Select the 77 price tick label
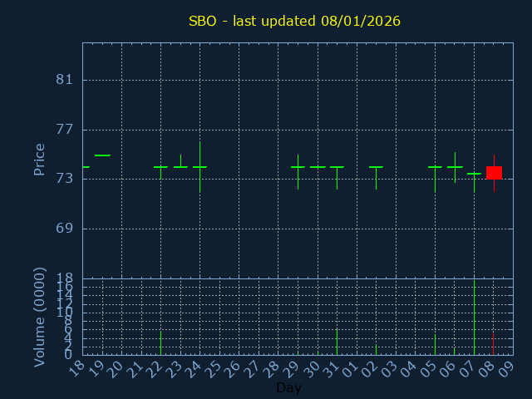Screen dimensions: 532x399 point(65,130)
